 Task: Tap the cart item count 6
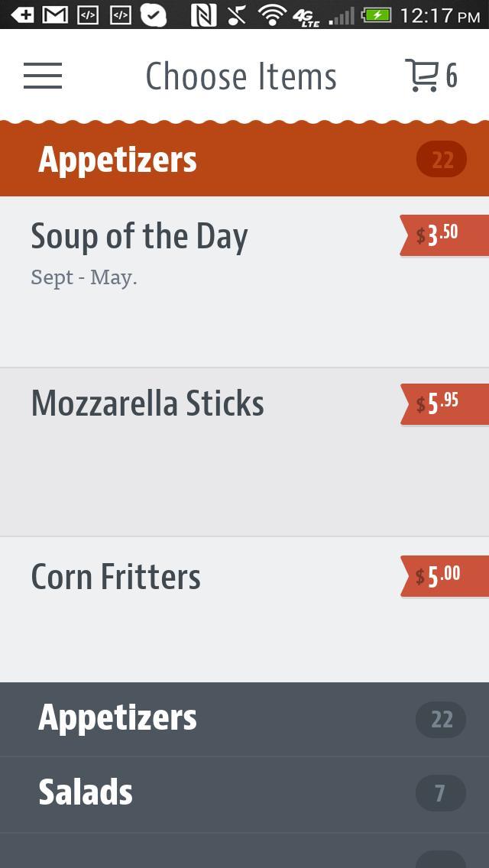452,76
